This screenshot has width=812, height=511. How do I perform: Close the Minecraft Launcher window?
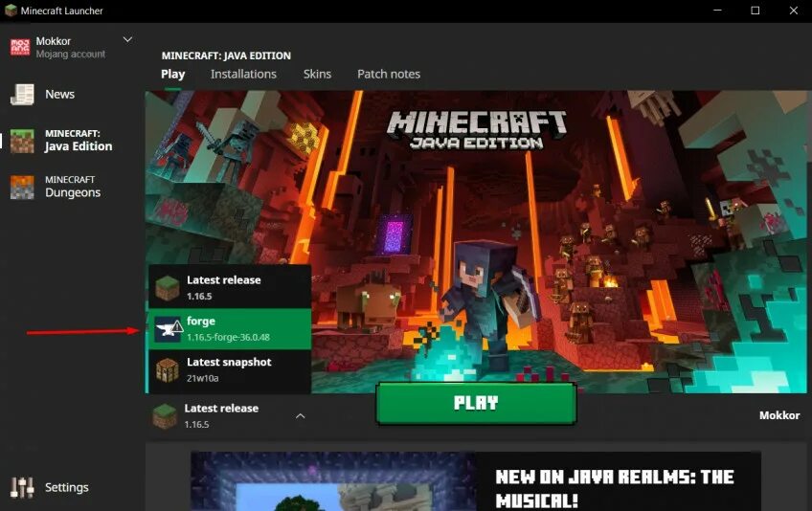[794, 11]
